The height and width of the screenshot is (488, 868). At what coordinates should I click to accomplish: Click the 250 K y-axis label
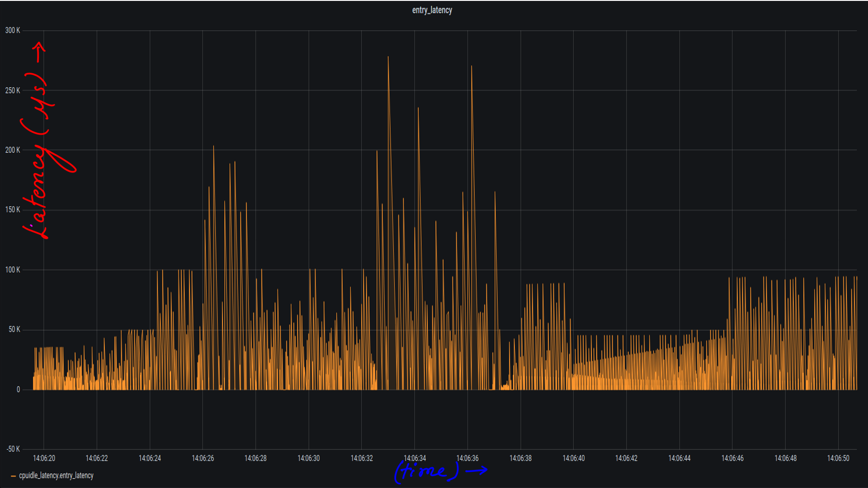(13, 90)
